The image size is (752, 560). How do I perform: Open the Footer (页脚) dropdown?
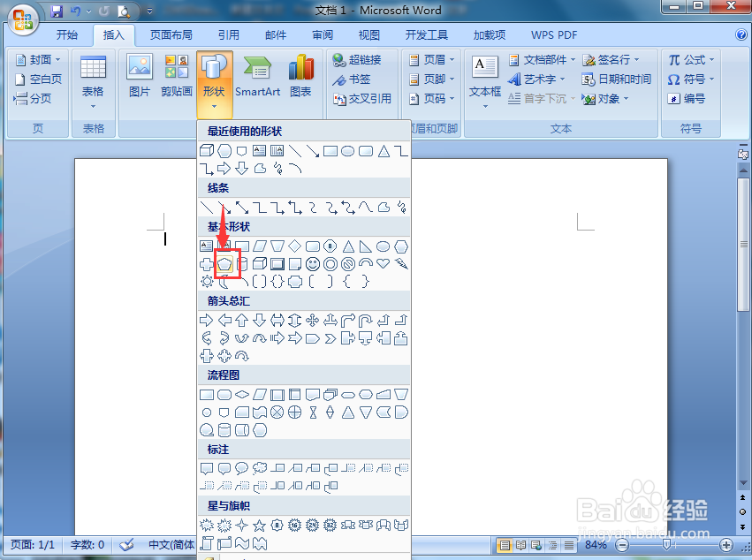click(x=431, y=79)
